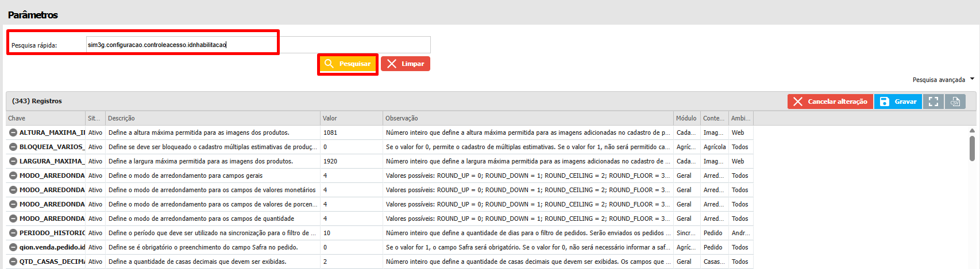The height and width of the screenshot is (269, 980).
Task: Click value 10 in PERIODO_HISTORIC row
Action: pyautogui.click(x=352, y=233)
